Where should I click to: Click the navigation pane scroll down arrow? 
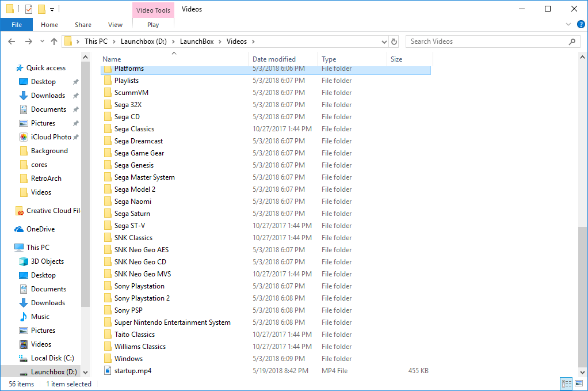click(86, 372)
